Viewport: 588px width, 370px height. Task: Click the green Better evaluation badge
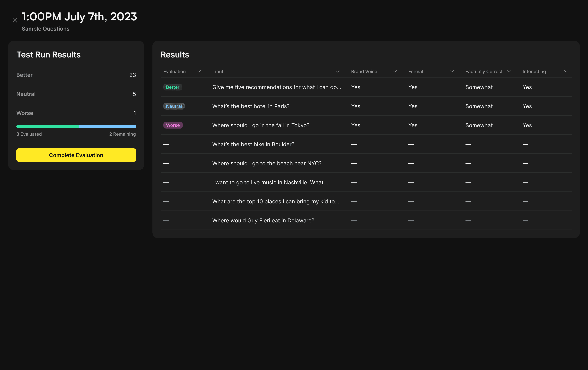[x=172, y=87]
